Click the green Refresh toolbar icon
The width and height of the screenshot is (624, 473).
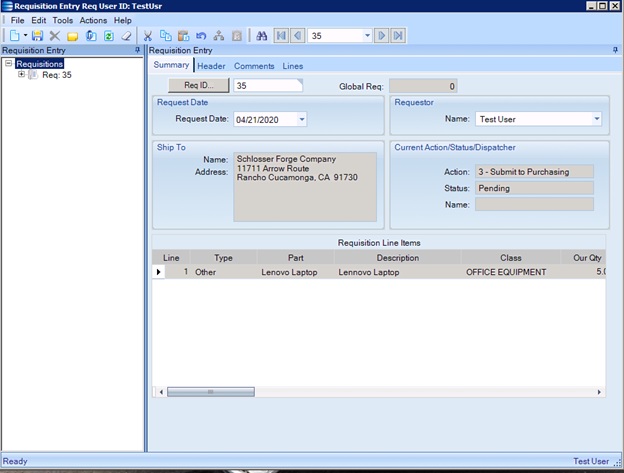109,36
